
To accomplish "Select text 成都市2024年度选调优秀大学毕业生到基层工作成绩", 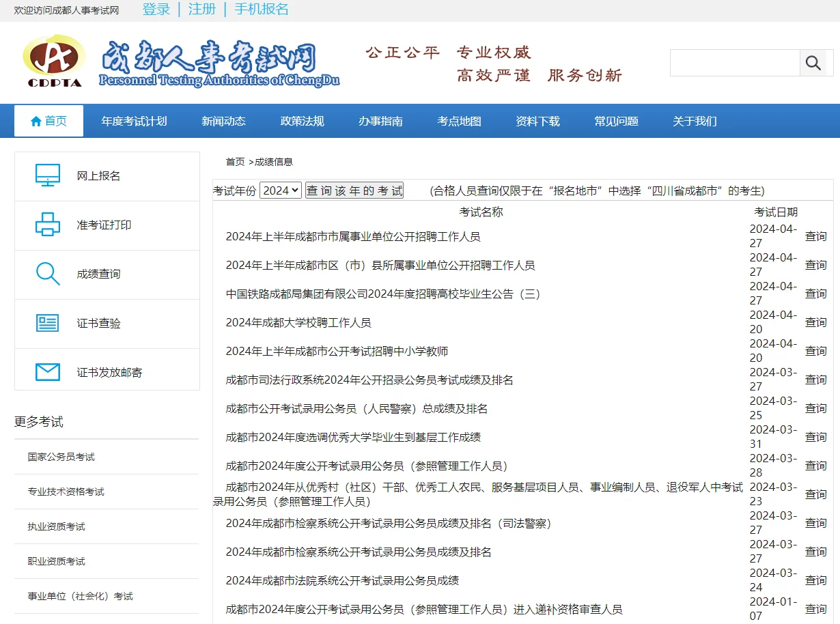I will coord(353,437).
